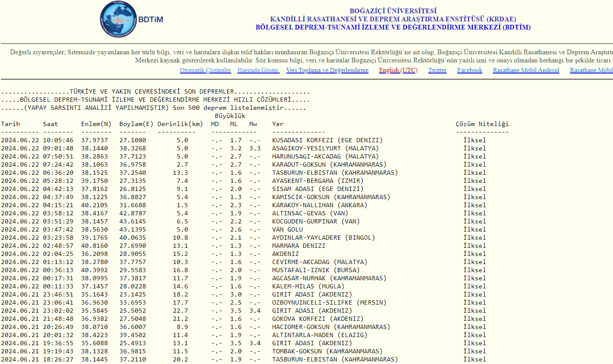This screenshot has width=613, height=364.
Task: Click time 19:36:55 in the table
Action: point(58,343)
